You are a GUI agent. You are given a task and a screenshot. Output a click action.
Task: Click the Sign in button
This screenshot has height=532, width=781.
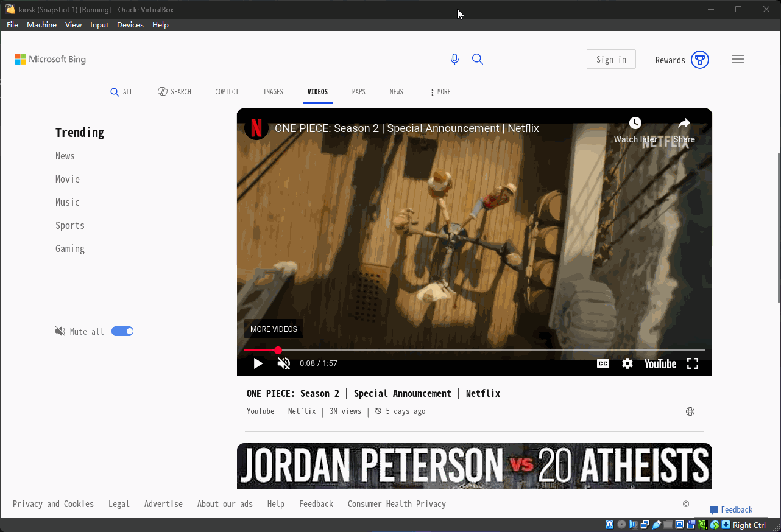click(611, 59)
